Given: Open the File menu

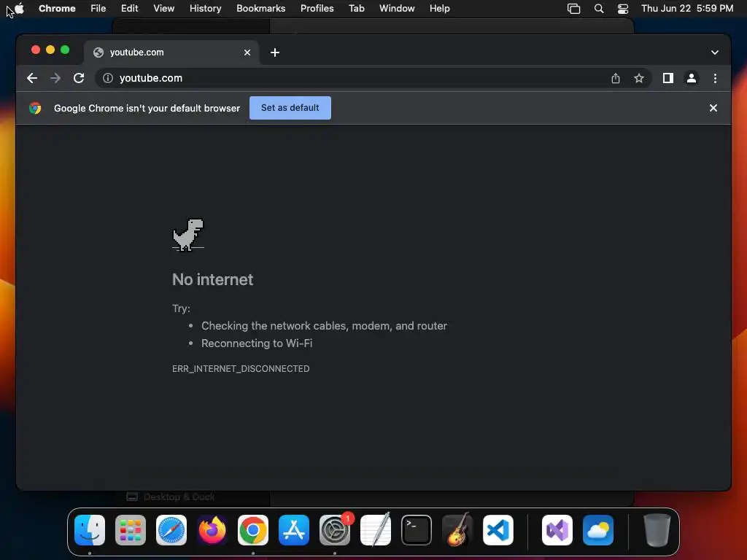Looking at the screenshot, I should click(x=98, y=8).
